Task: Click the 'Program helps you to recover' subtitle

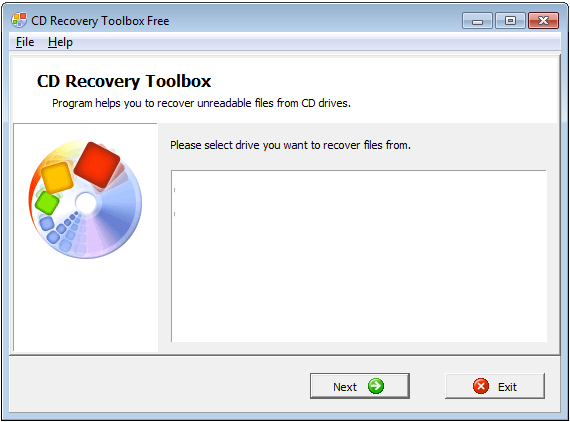Action: tap(201, 103)
